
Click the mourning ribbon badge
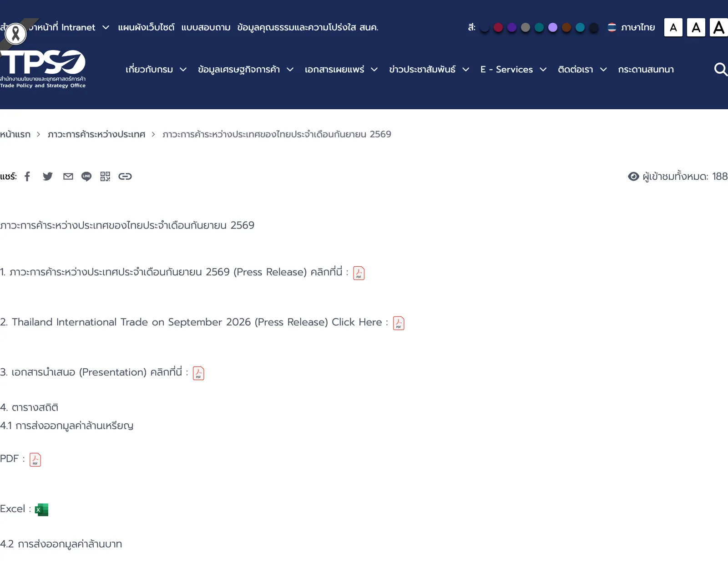[x=16, y=34]
